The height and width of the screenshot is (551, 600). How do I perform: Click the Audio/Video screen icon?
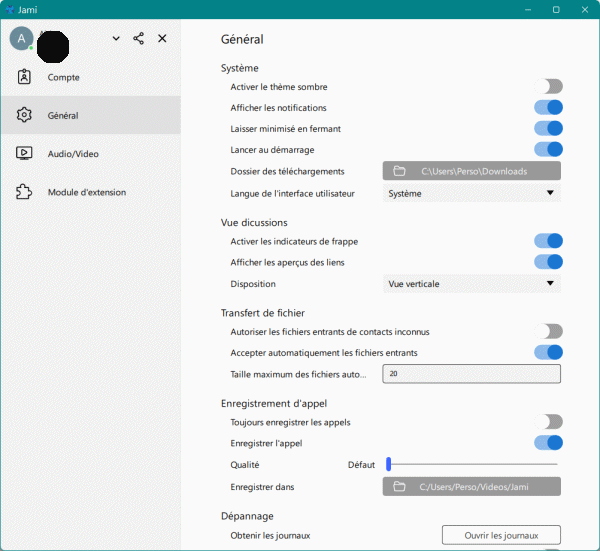[25, 154]
